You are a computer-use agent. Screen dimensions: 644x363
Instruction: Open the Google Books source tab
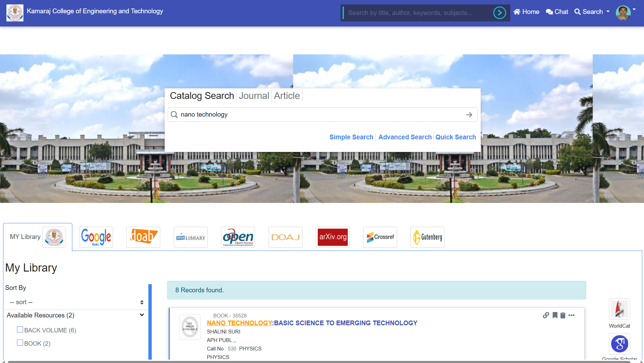click(96, 237)
